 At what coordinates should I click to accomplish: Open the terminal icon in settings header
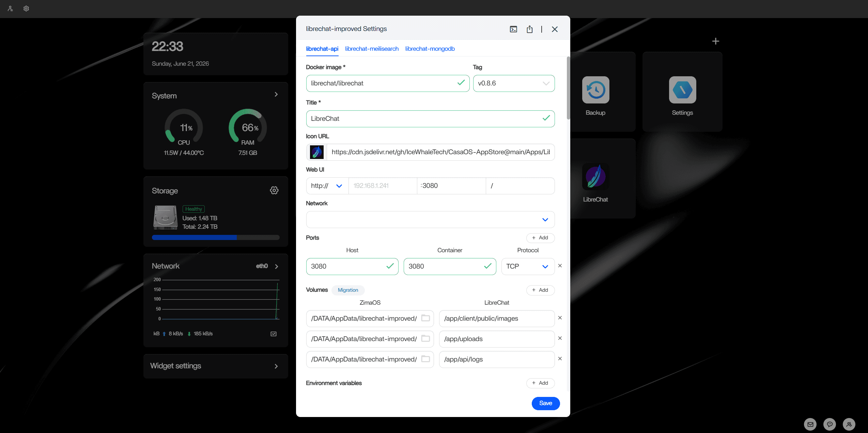pyautogui.click(x=513, y=29)
